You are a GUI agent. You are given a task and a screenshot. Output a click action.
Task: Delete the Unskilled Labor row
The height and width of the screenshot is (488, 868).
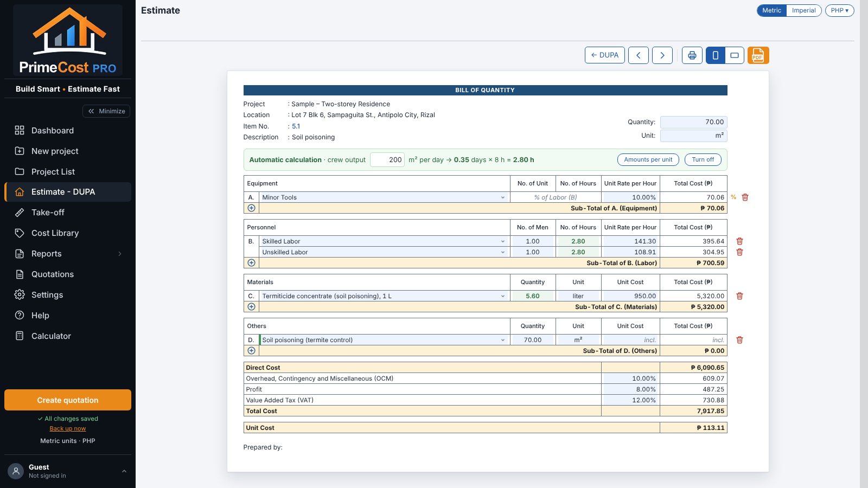(x=739, y=252)
